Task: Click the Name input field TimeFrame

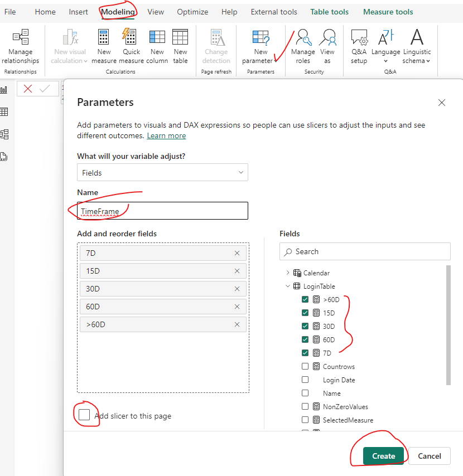Action: point(162,211)
